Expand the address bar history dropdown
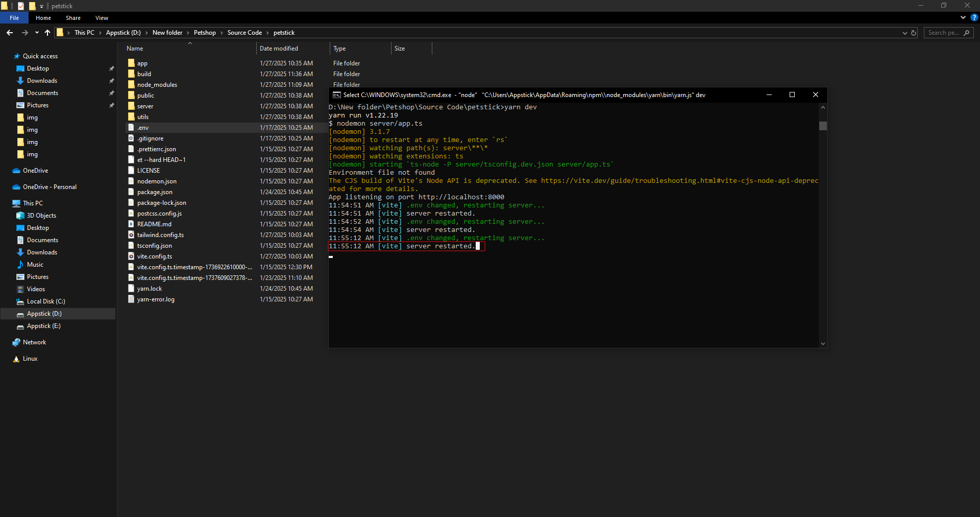The height and width of the screenshot is (517, 980). (x=905, y=33)
